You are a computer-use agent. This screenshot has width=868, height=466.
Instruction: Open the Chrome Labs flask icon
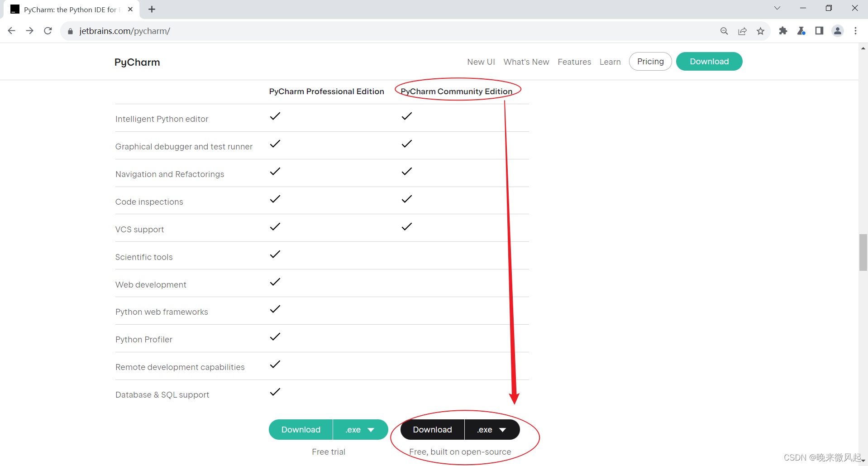[x=801, y=31]
